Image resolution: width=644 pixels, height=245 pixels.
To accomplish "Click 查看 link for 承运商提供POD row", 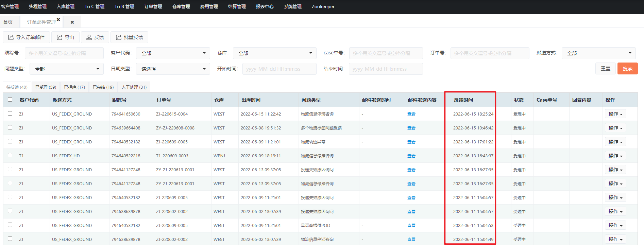I will (411, 226).
